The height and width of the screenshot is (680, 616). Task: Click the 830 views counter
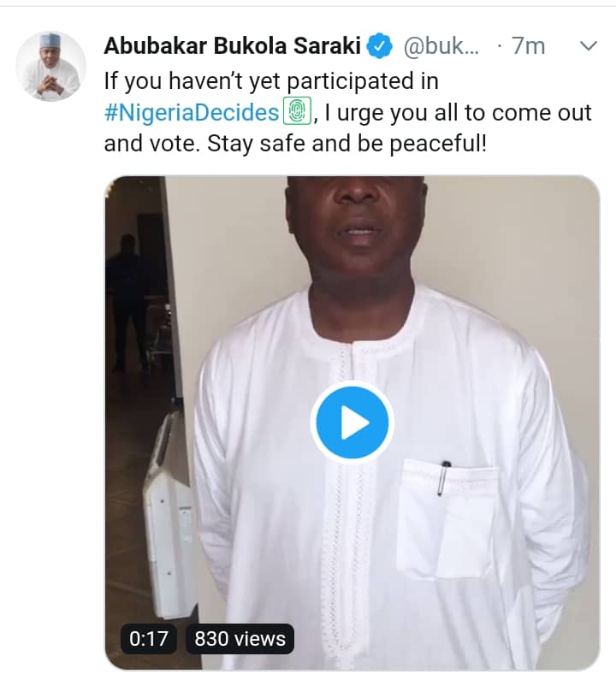click(240, 638)
